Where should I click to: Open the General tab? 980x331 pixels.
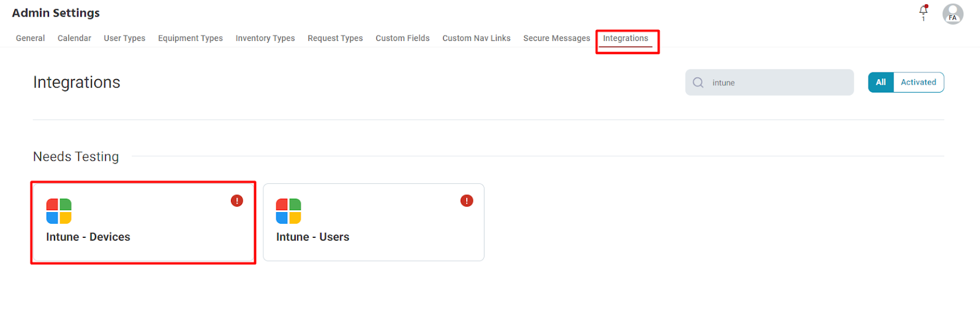pos(31,38)
